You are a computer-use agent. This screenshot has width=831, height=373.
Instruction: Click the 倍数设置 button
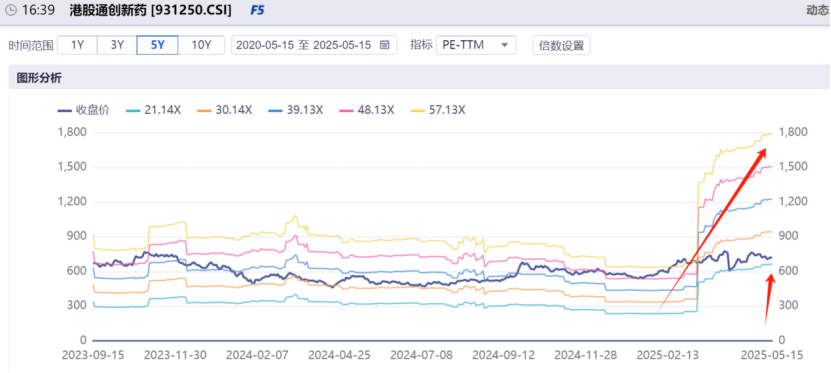561,45
